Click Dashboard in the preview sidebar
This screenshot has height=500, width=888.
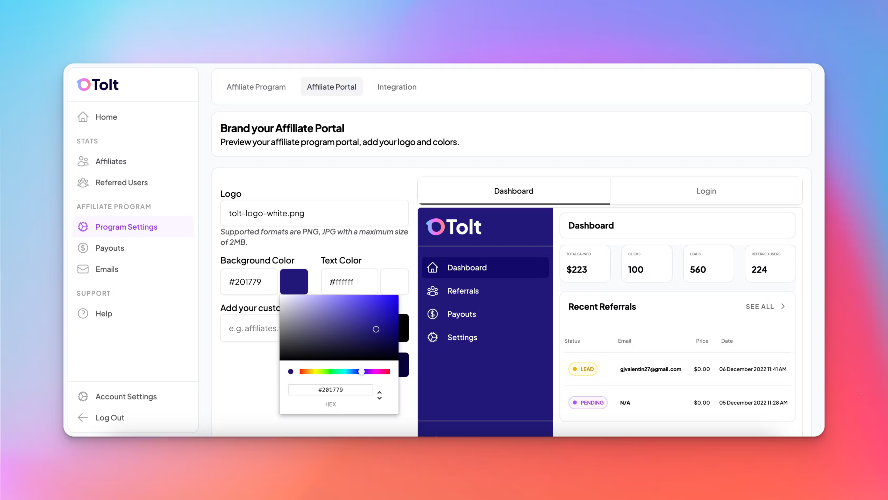tap(485, 267)
